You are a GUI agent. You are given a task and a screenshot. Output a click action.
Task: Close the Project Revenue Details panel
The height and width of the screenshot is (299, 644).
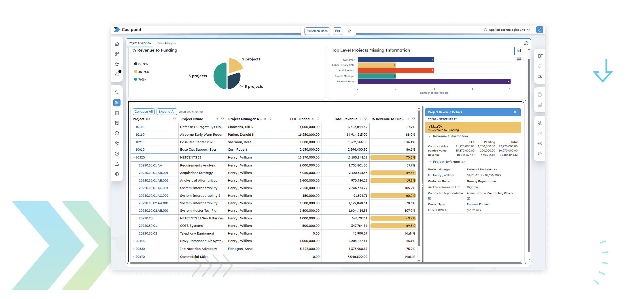515,112
